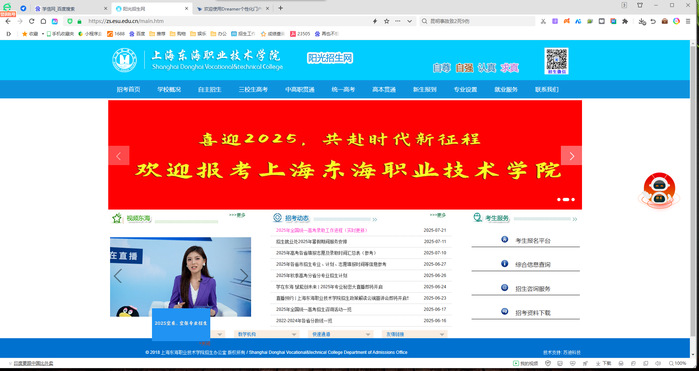This screenshot has width=699, height=371.
Task: Reload the page with the refresh icon
Action: pyautogui.click(x=31, y=21)
